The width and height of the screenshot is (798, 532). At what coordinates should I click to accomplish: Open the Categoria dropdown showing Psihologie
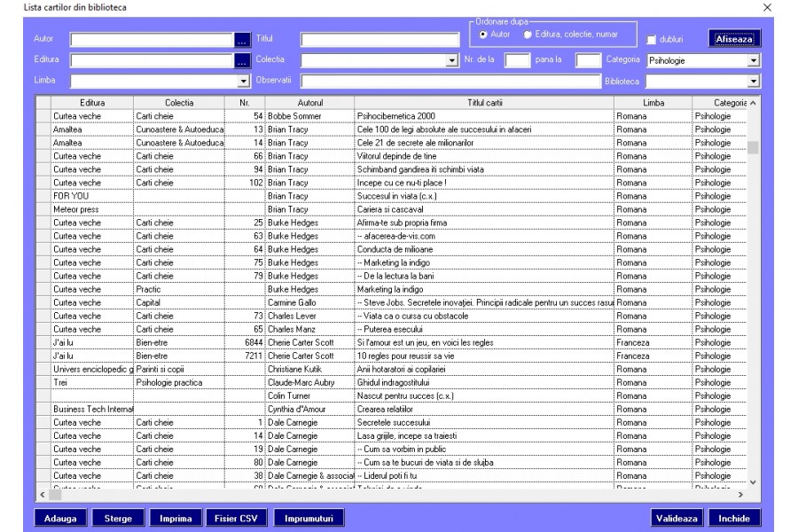[753, 60]
